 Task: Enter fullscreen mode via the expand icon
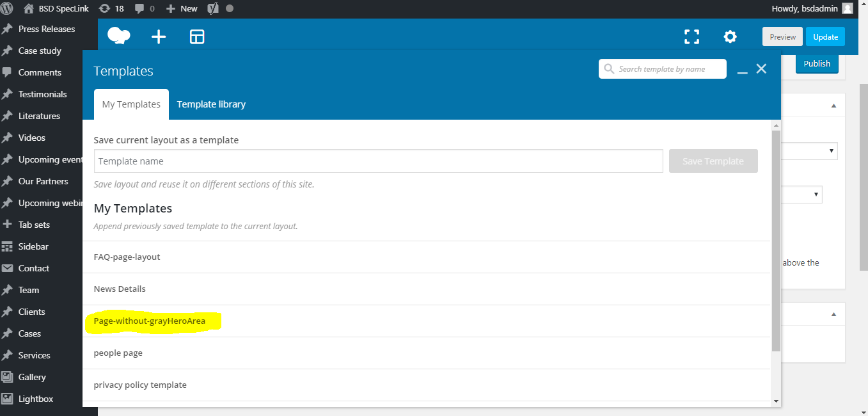691,36
